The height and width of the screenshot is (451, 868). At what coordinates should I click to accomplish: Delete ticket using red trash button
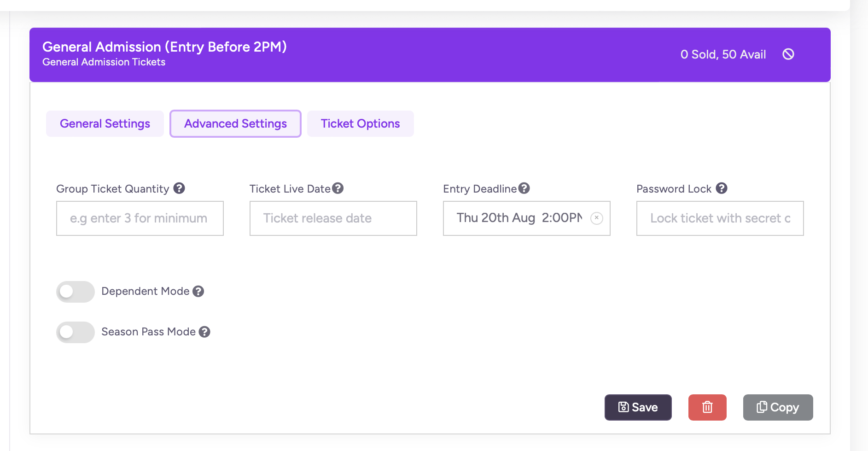(x=707, y=407)
